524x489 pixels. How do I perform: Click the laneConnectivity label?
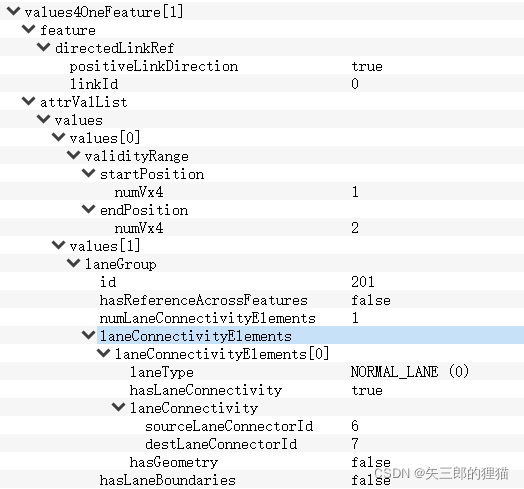pyautogui.click(x=194, y=408)
